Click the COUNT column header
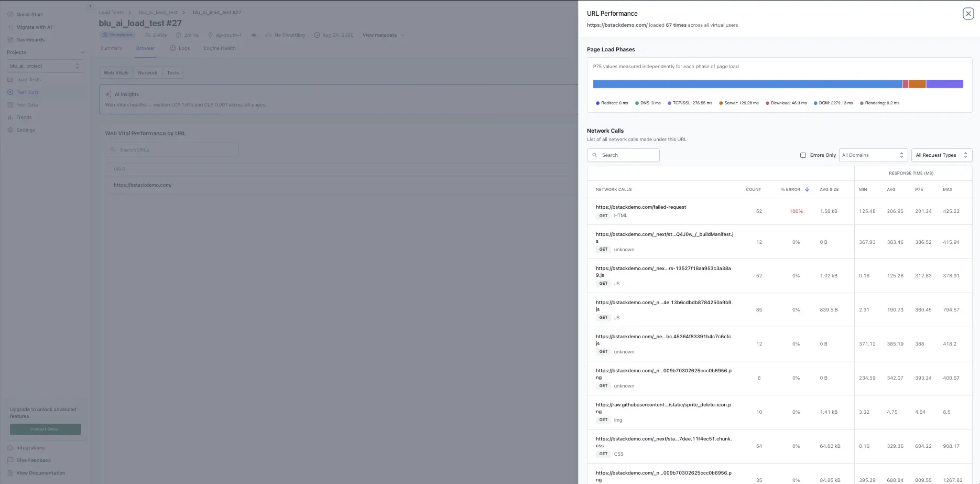 (x=753, y=189)
